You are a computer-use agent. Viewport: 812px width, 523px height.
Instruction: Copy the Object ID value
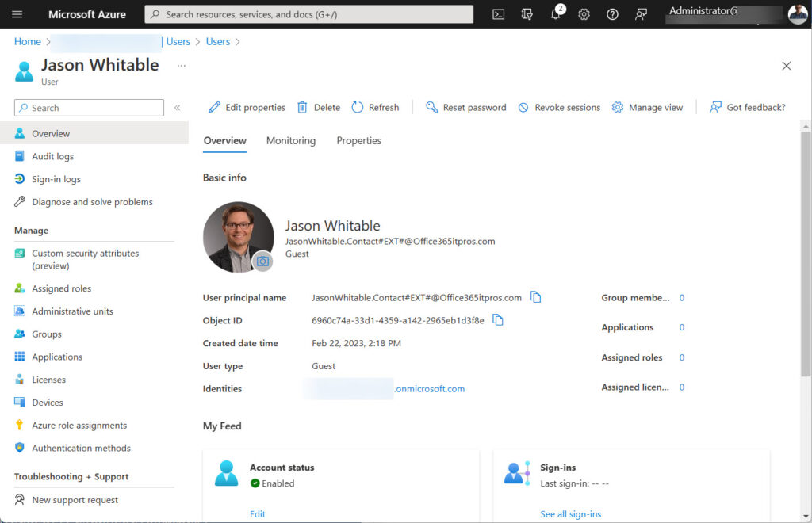(x=498, y=320)
